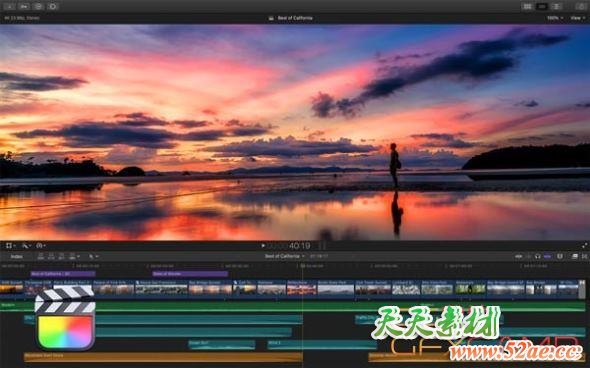This screenshot has width=590, height=368.
Task: Enter full-screen viewer mode
Action: (x=584, y=246)
